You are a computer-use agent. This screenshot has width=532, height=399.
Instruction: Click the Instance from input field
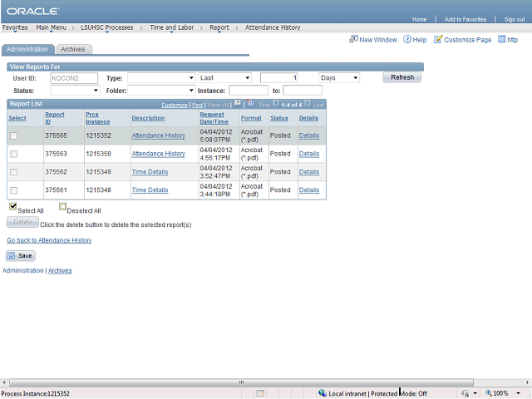(x=249, y=91)
